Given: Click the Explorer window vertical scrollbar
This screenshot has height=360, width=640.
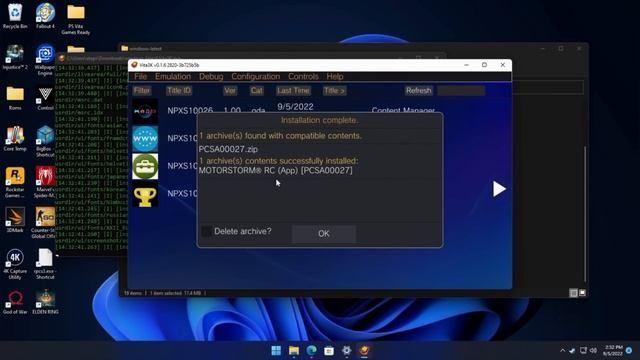Looking at the screenshot, I should pos(585,214).
